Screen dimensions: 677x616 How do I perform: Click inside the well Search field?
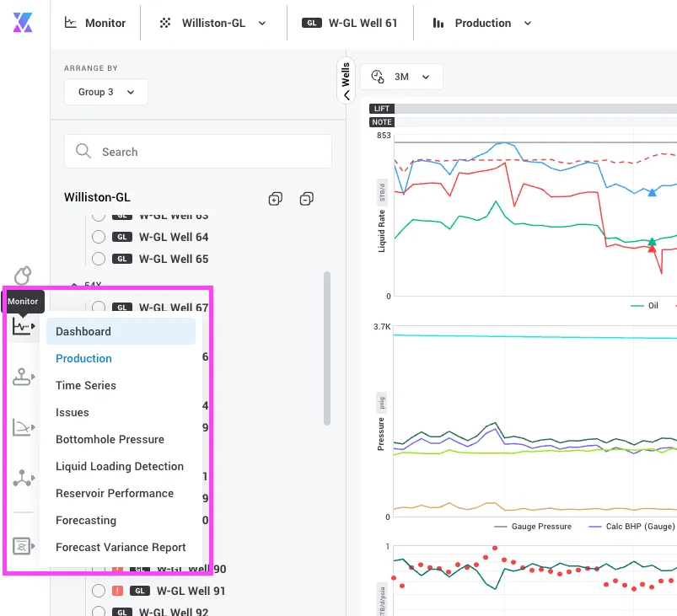click(198, 152)
